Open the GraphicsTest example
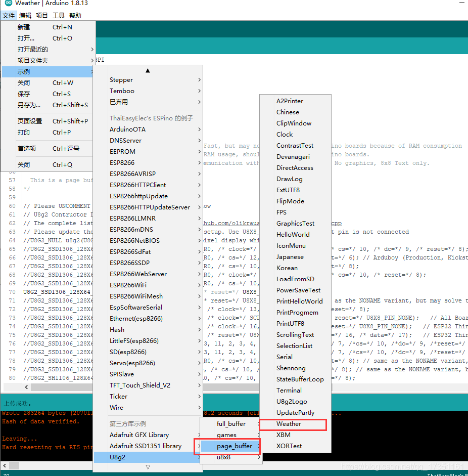Viewport: 468px width, 476px height. [x=295, y=224]
